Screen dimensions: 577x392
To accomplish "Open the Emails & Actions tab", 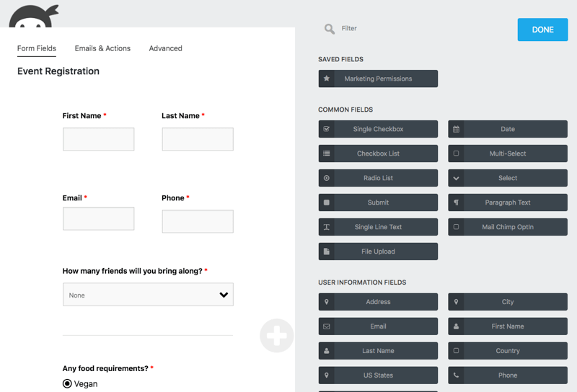I will [102, 48].
